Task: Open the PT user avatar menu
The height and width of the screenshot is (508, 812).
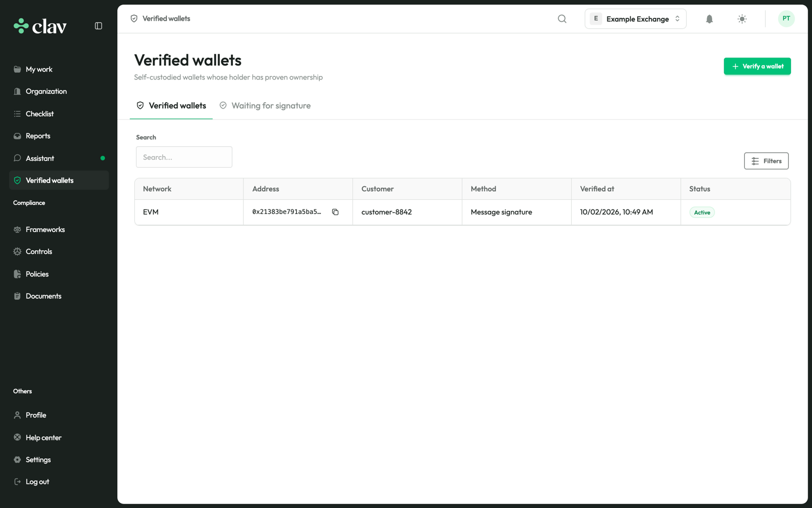Action: point(786,19)
